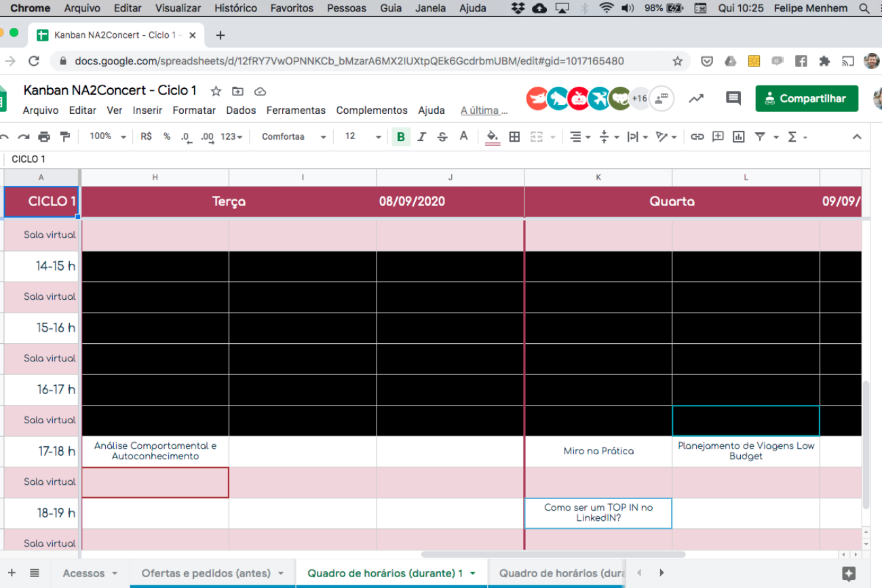
Task: Open the Inserir menu
Action: coord(147,111)
